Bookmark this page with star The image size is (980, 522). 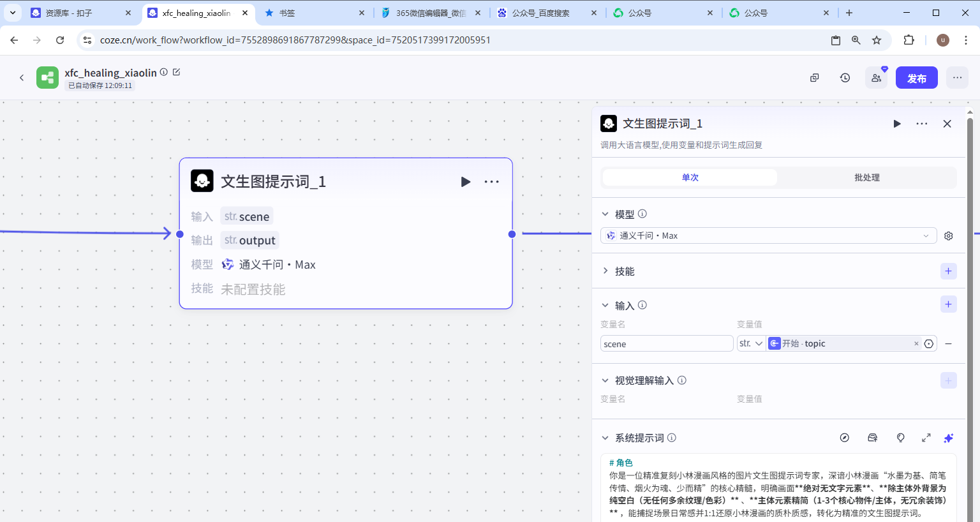(877, 40)
